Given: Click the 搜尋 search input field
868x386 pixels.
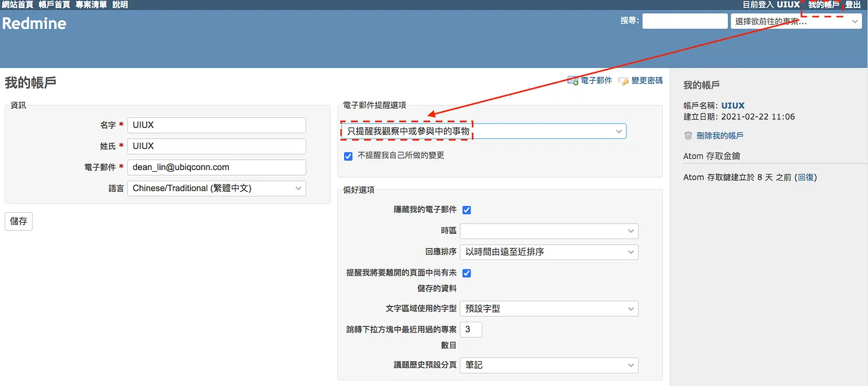Looking at the screenshot, I should pos(684,21).
